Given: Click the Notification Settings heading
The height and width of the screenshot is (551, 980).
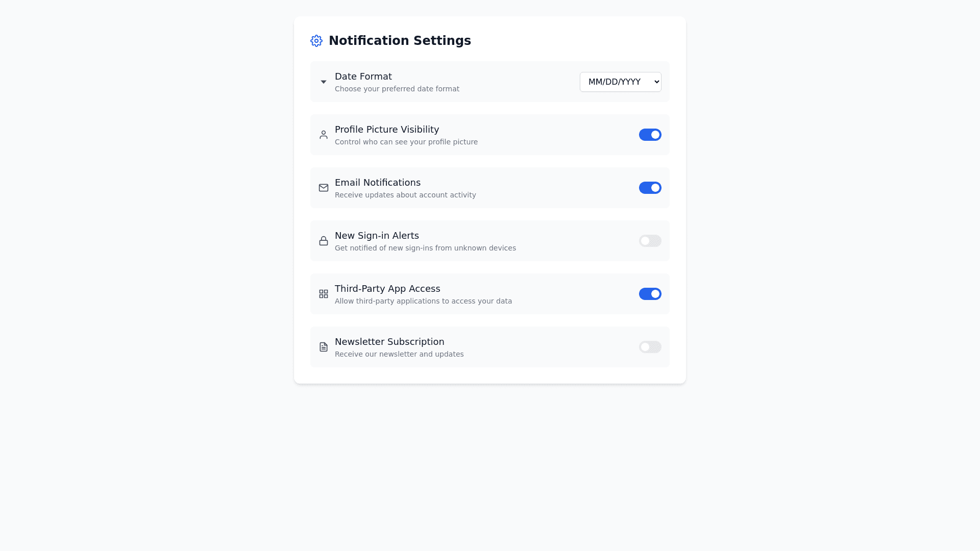Looking at the screenshot, I should 400,41.
